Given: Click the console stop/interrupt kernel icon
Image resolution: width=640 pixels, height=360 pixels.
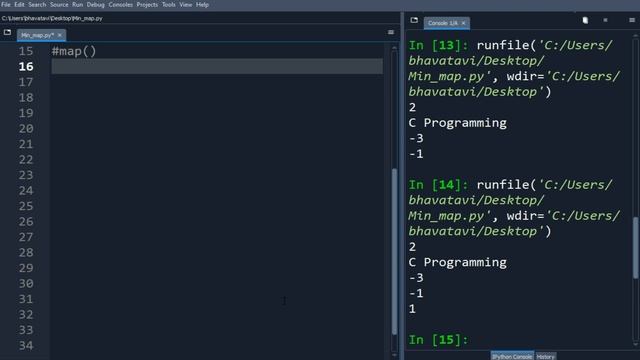Looking at the screenshot, I should [605, 20].
